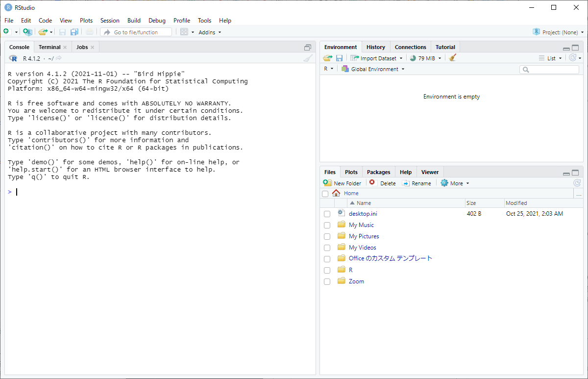The height and width of the screenshot is (379, 588).
Task: Refresh the file listing with the refresh icon
Action: point(577,182)
